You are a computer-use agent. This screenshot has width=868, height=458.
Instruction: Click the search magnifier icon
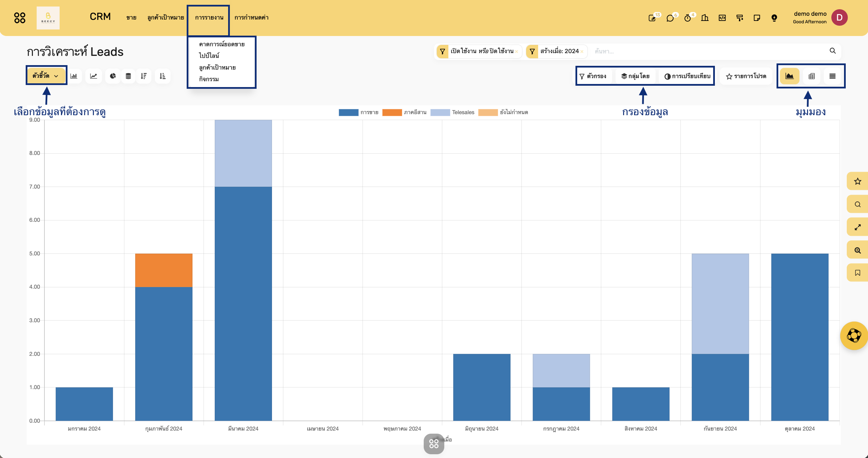click(x=833, y=51)
